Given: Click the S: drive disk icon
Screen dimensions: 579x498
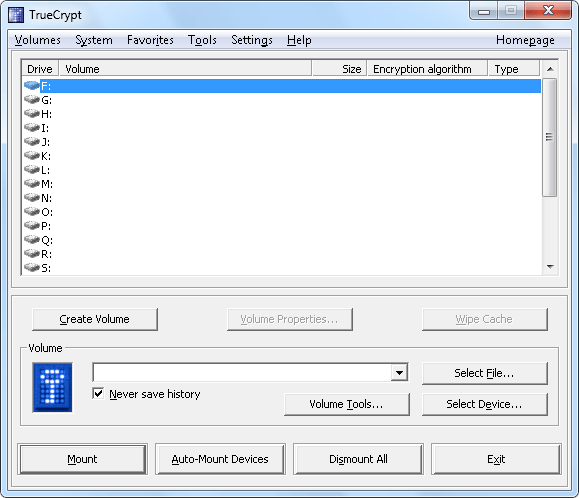Looking at the screenshot, I should pyautogui.click(x=32, y=268).
